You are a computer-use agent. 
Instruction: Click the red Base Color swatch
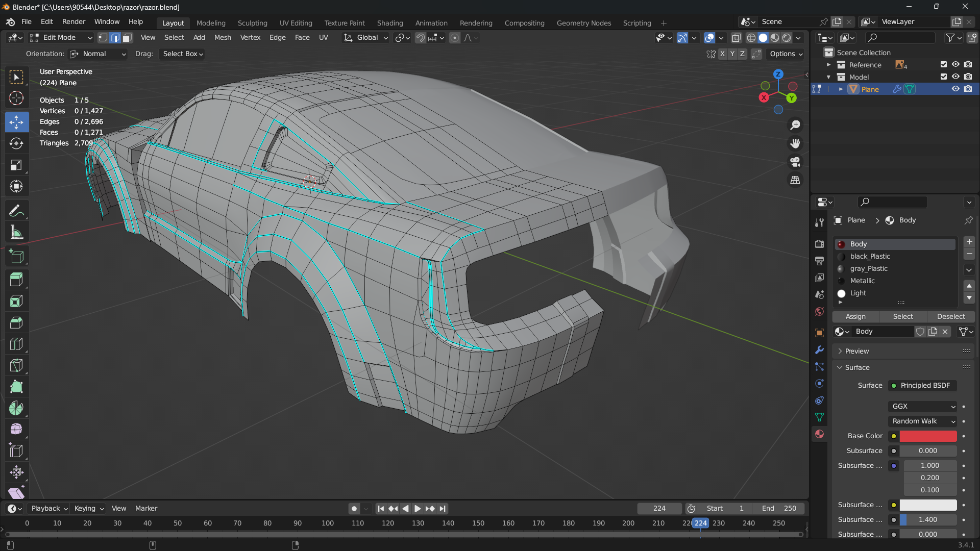pos(927,436)
